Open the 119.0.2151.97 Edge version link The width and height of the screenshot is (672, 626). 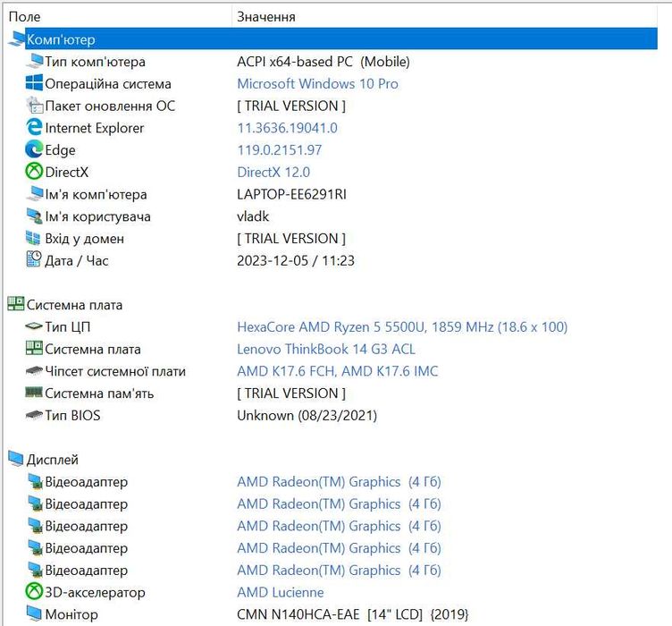tap(280, 150)
